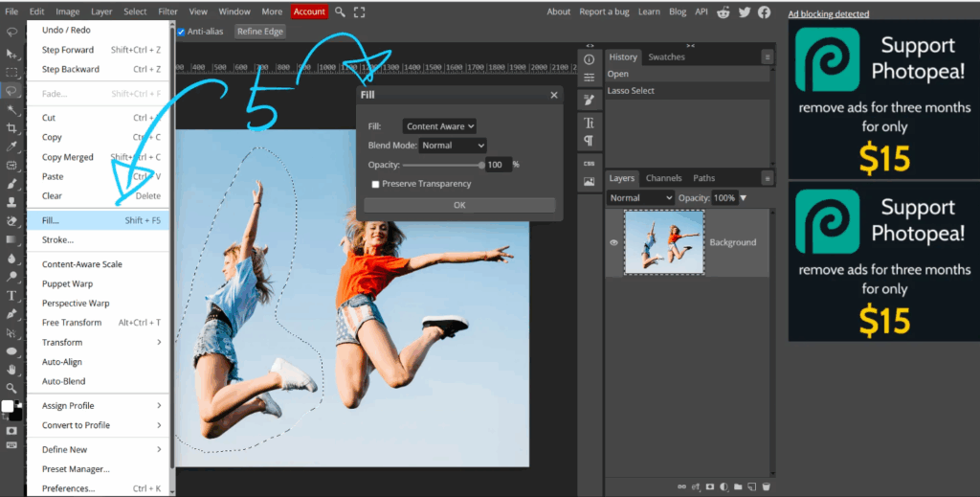Select the Path Select tool

point(11,332)
